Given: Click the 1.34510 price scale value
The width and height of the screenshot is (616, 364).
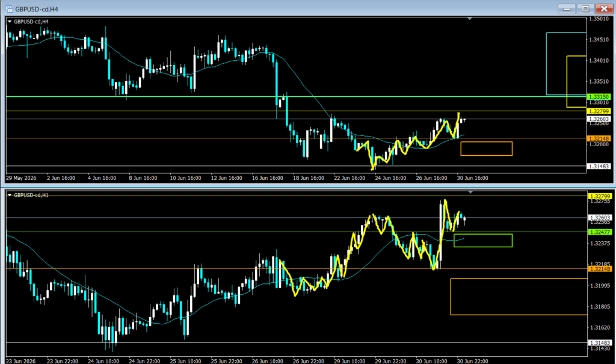Looking at the screenshot, I should 599,39.
